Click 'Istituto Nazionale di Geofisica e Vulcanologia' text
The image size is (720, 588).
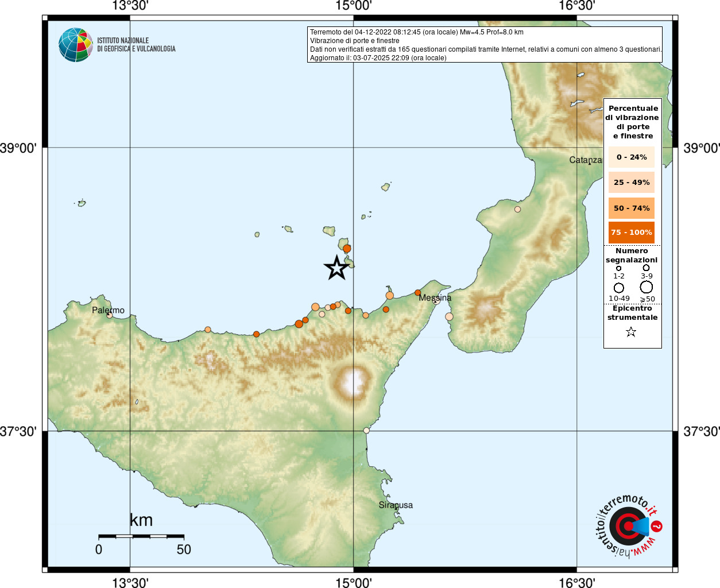tap(136, 45)
